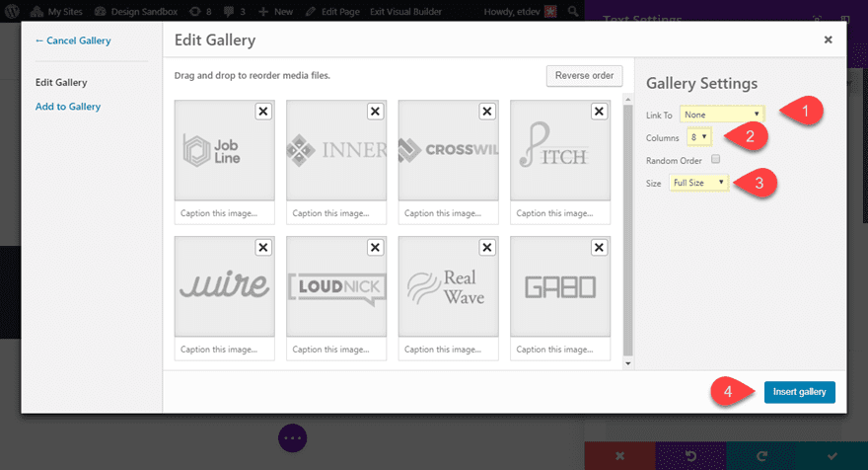This screenshot has width=868, height=470.
Task: Close the Edit Gallery dialog
Action: 828,40
